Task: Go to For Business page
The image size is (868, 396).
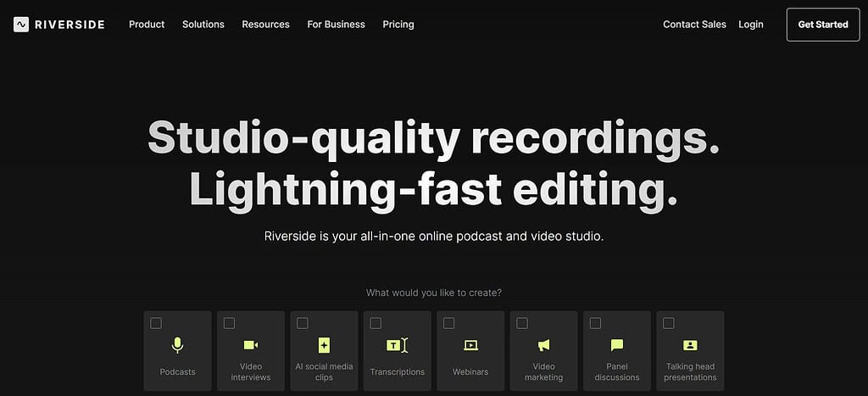Action: pyautogui.click(x=336, y=25)
